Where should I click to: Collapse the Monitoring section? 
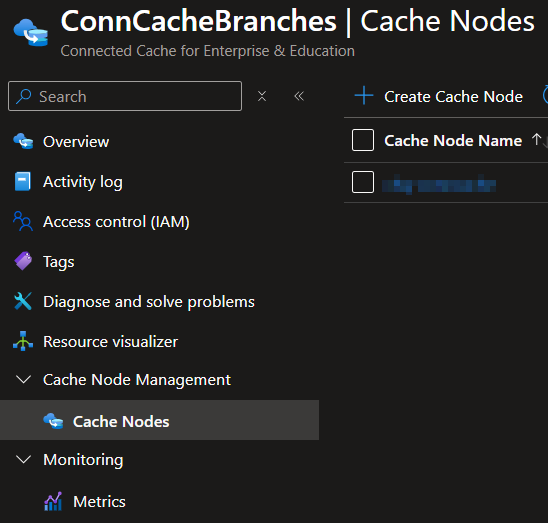[x=23, y=460]
